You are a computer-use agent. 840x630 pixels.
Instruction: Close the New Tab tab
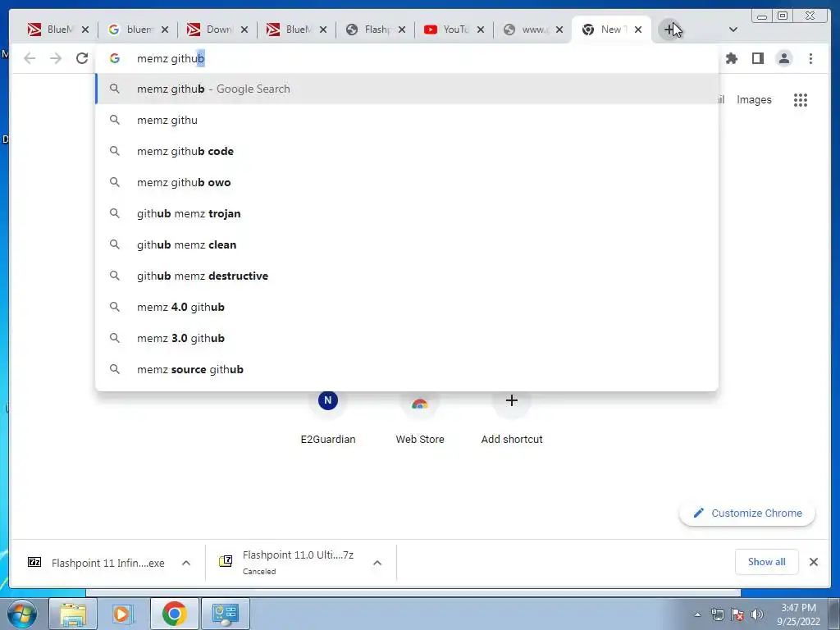pos(638,30)
